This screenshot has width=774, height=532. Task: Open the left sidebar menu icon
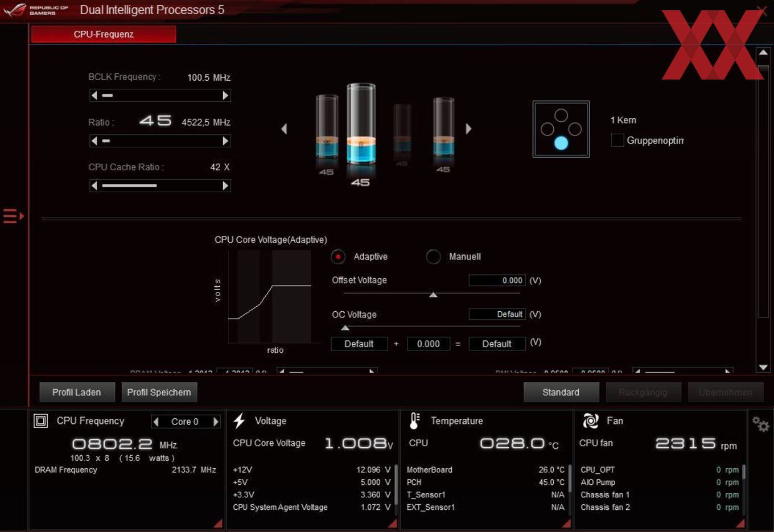point(13,216)
